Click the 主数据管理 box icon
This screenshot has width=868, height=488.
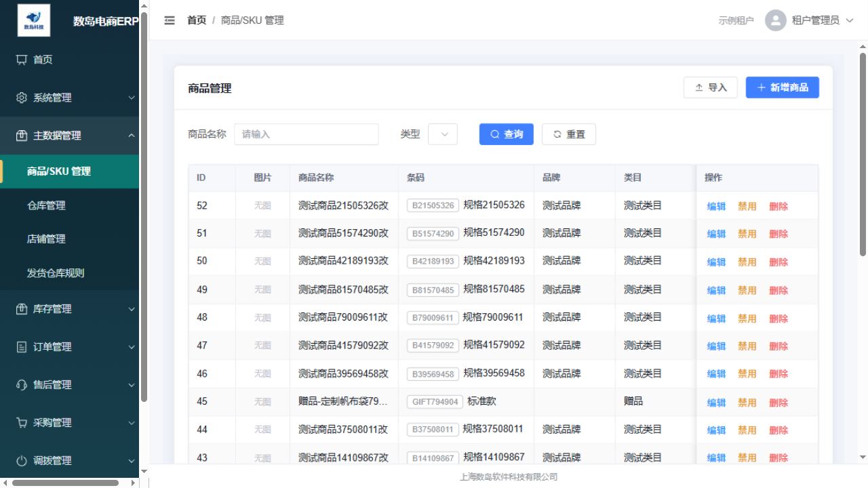point(22,136)
